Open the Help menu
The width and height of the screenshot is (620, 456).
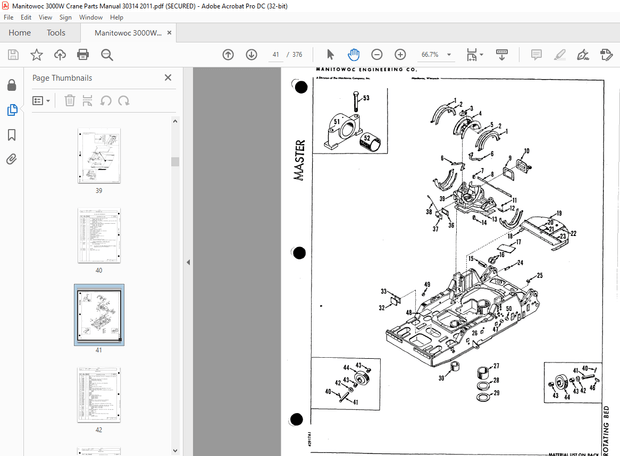tap(116, 17)
